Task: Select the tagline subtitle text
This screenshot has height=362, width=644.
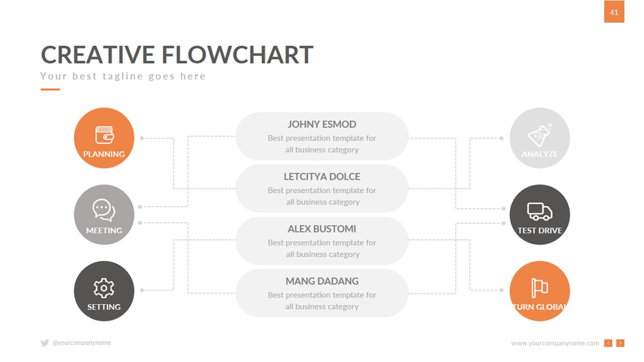Action: pyautogui.click(x=123, y=76)
